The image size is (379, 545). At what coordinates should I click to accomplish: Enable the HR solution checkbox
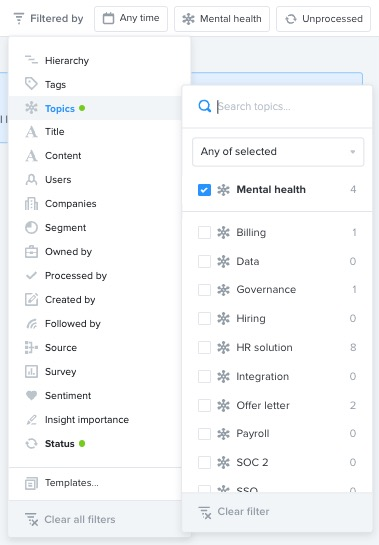coord(204,347)
